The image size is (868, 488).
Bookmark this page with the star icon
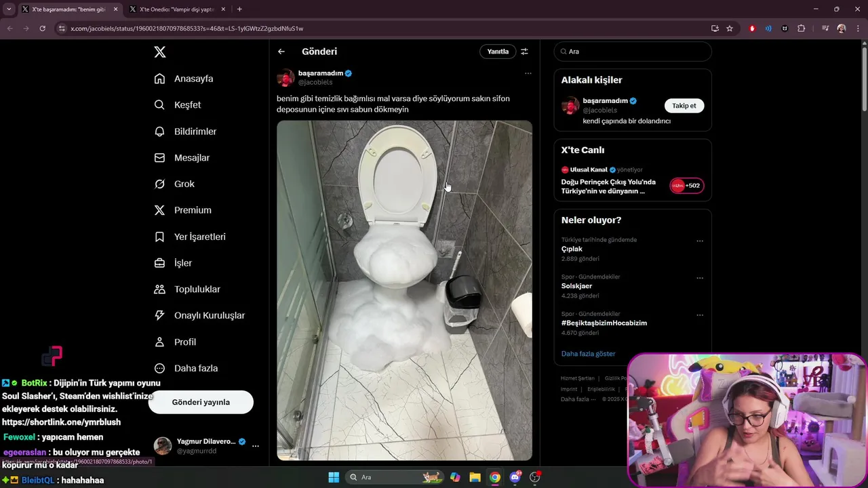(730, 28)
